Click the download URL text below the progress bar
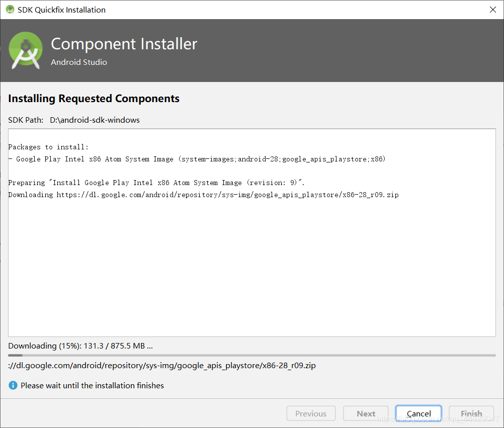504x428 pixels. [x=162, y=365]
